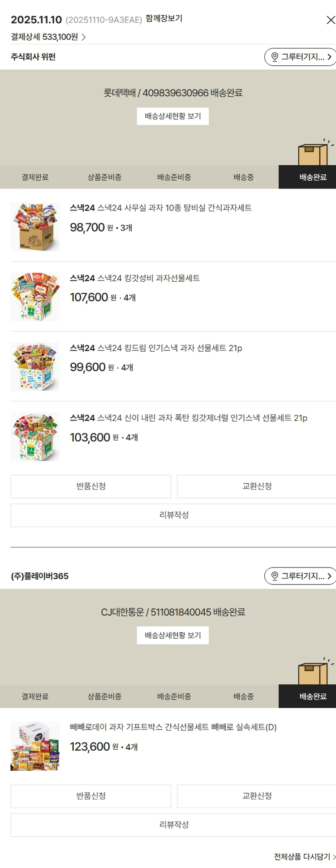Open 사무실 과자 10종 product thumbnail
Screen dimensions: 336x868
35,227
